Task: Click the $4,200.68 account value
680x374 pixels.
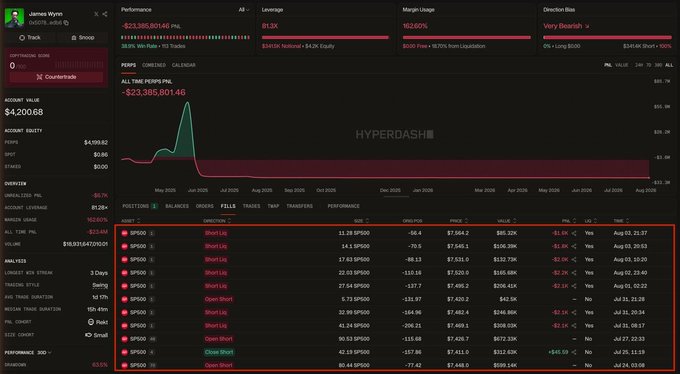Action: [24, 112]
